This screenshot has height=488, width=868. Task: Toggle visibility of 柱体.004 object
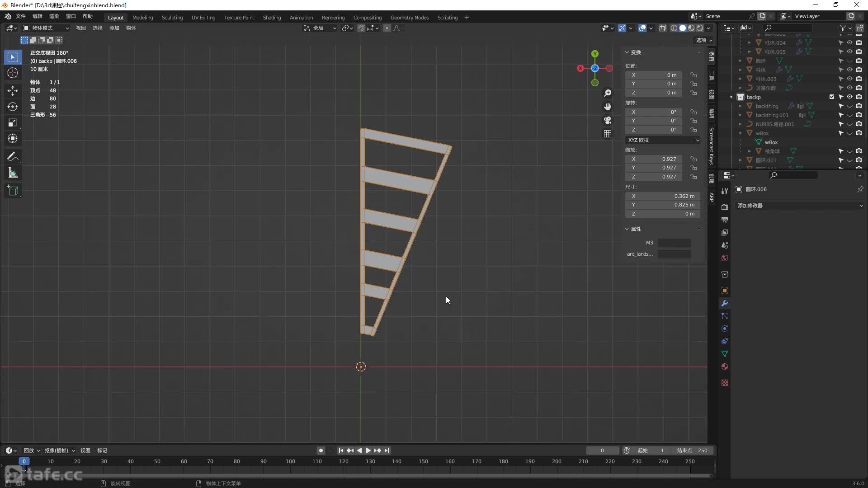click(849, 42)
